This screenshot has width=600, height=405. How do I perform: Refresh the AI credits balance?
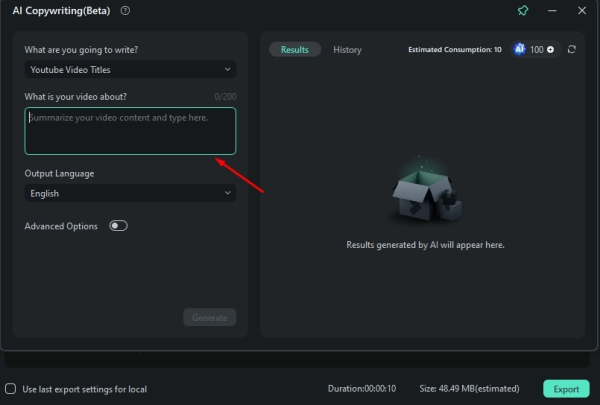(572, 49)
